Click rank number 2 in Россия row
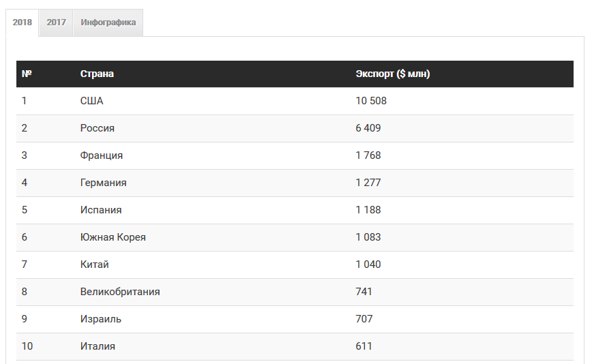 pyautogui.click(x=24, y=128)
